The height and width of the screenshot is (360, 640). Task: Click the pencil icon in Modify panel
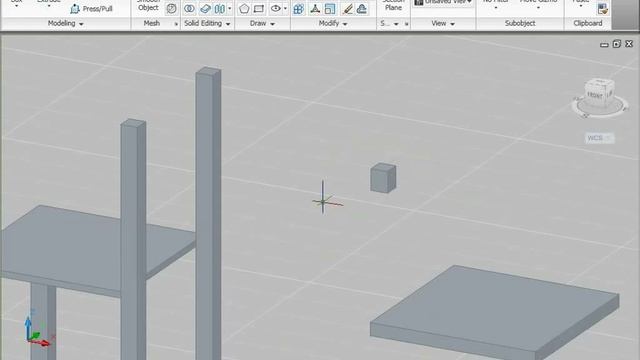click(x=347, y=9)
